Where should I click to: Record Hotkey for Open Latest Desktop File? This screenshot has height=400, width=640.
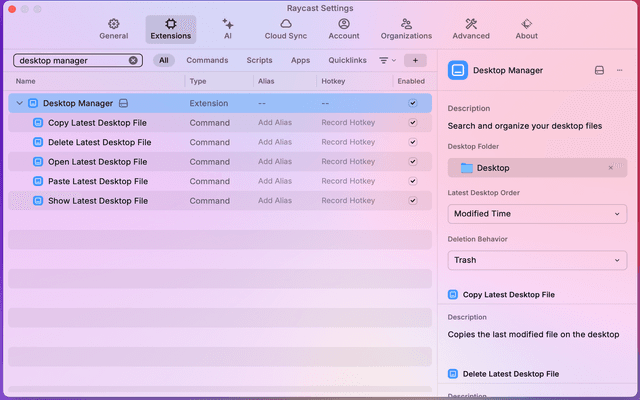[x=347, y=162]
